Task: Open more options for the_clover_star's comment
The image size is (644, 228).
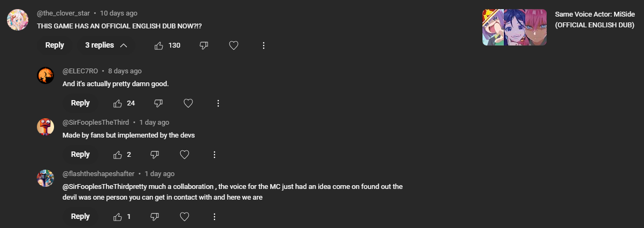Action: (x=264, y=45)
